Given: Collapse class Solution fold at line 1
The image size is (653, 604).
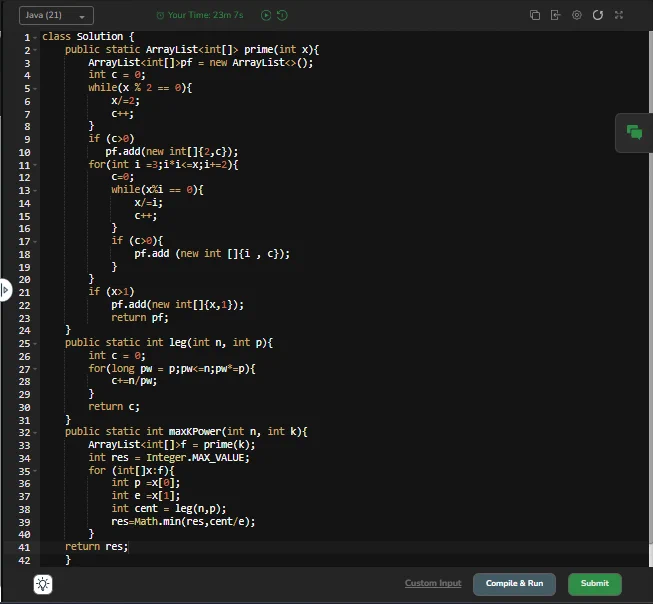Looking at the screenshot, I should (35, 37).
